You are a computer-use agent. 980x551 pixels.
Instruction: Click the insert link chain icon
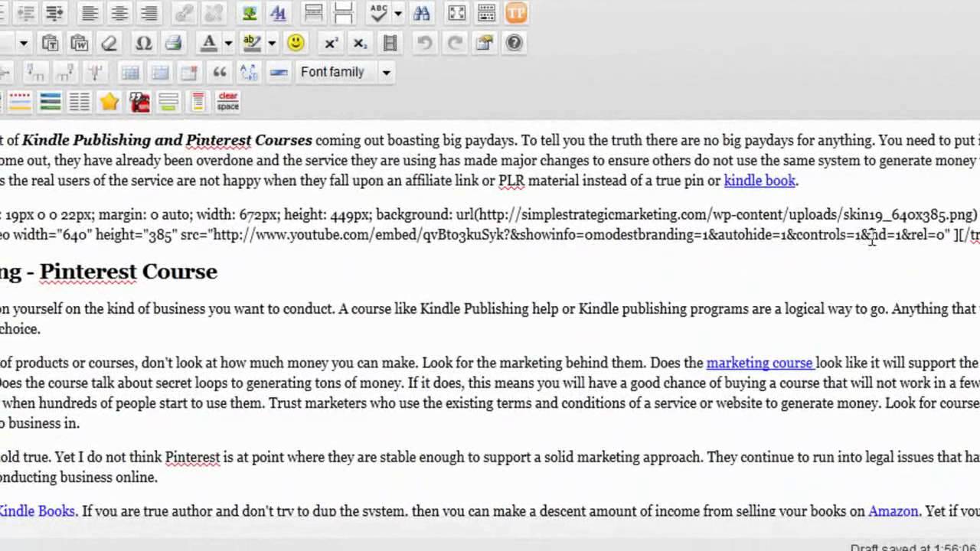[184, 13]
